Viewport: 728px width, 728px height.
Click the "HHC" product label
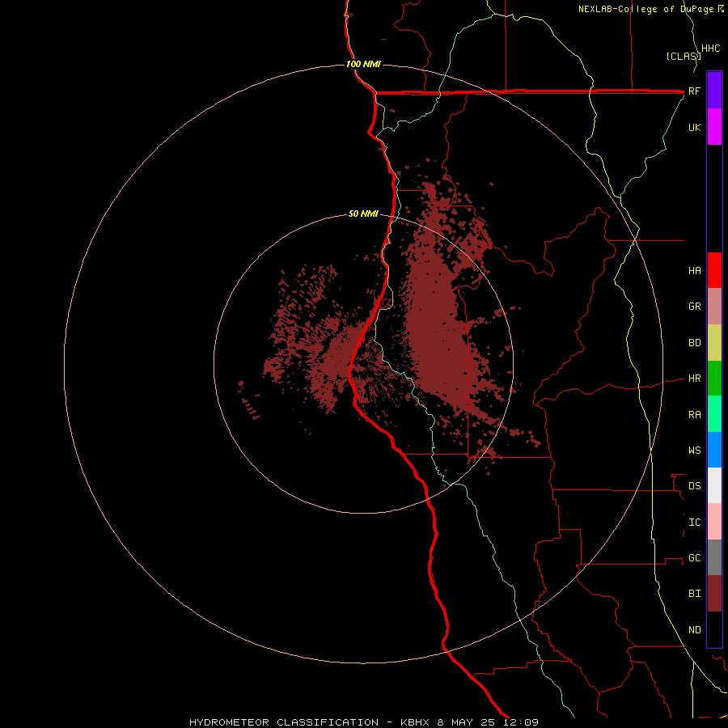click(x=711, y=49)
